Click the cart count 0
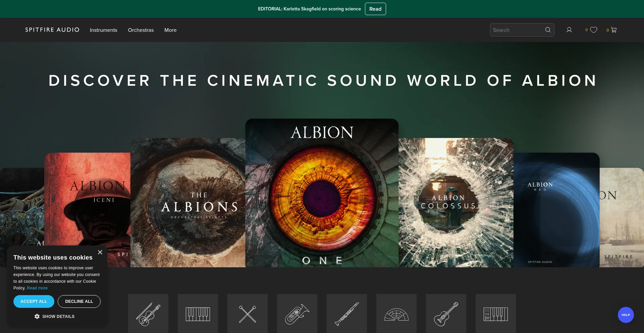 pyautogui.click(x=607, y=30)
